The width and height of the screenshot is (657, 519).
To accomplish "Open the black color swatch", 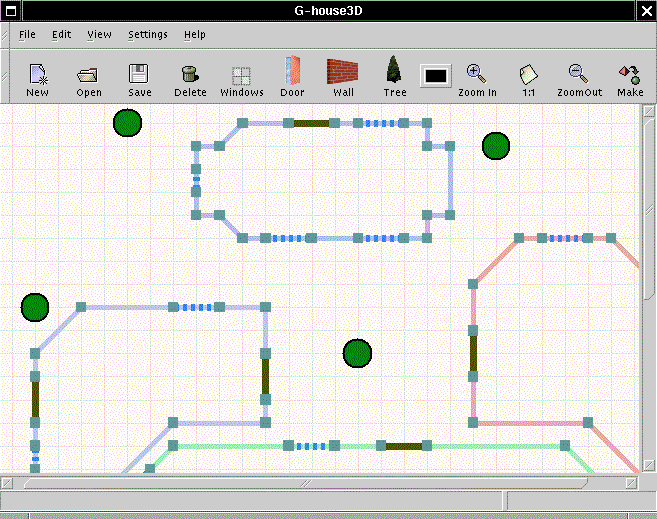I will [x=436, y=75].
